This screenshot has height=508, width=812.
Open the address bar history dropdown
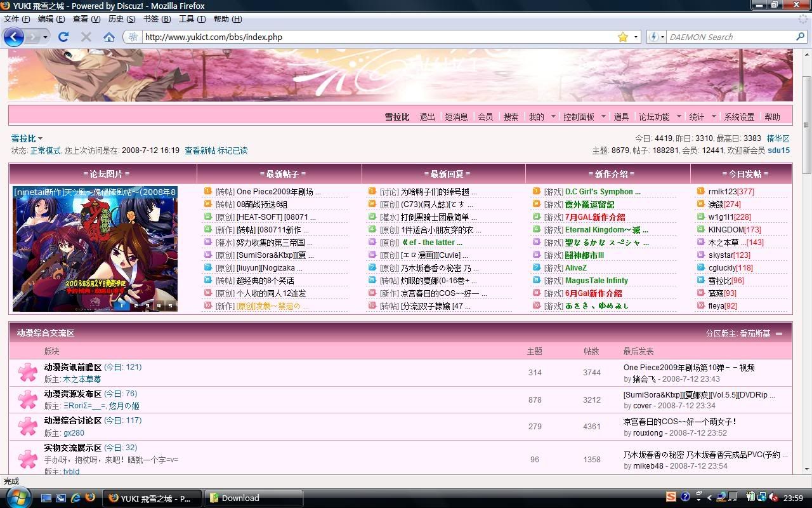point(636,37)
